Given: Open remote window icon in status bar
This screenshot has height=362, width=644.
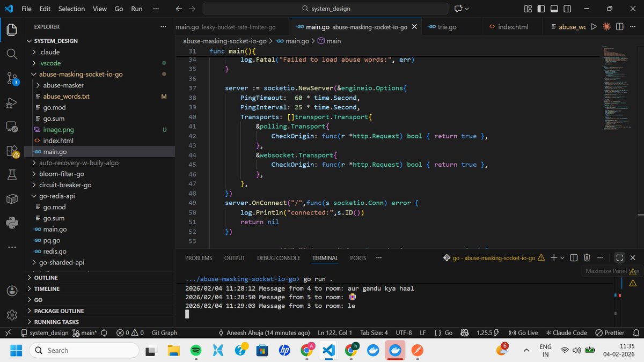Looking at the screenshot, I should pyautogui.click(x=8, y=333).
